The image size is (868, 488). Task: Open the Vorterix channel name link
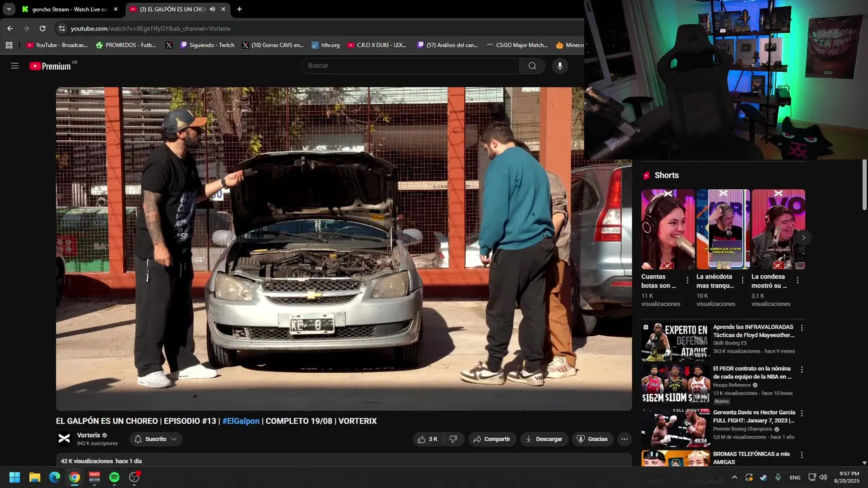click(x=89, y=435)
